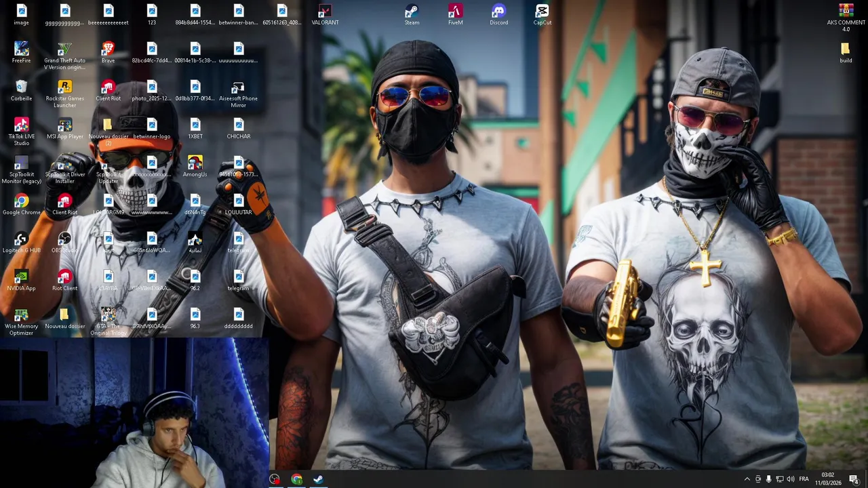Launch MSI App Player

pos(64,129)
